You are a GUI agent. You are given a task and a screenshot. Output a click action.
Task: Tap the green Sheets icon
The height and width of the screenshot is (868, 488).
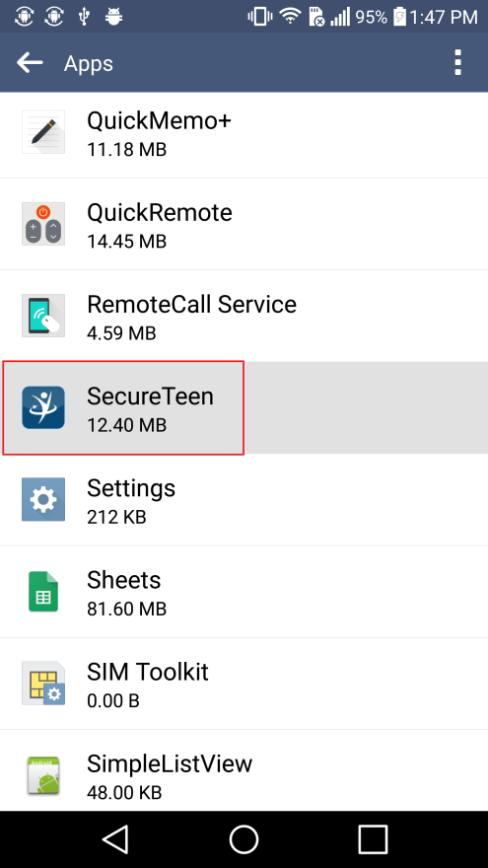point(43,591)
